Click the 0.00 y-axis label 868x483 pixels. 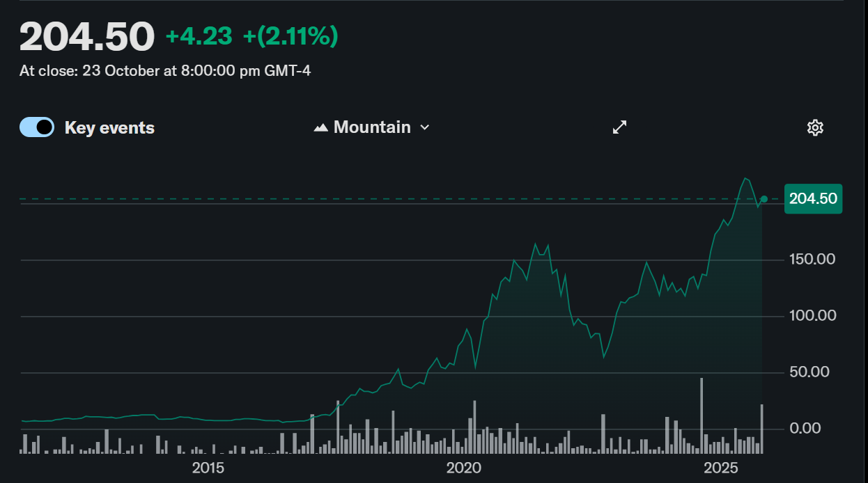(x=805, y=428)
